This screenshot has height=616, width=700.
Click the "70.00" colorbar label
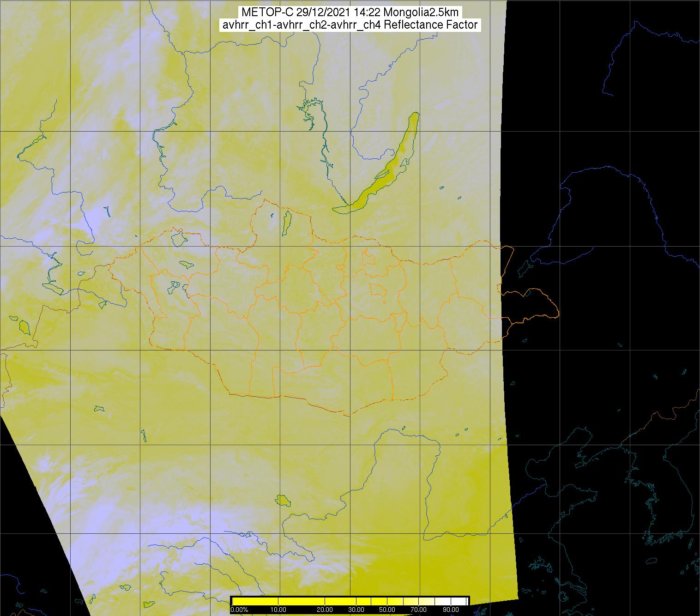click(x=419, y=610)
